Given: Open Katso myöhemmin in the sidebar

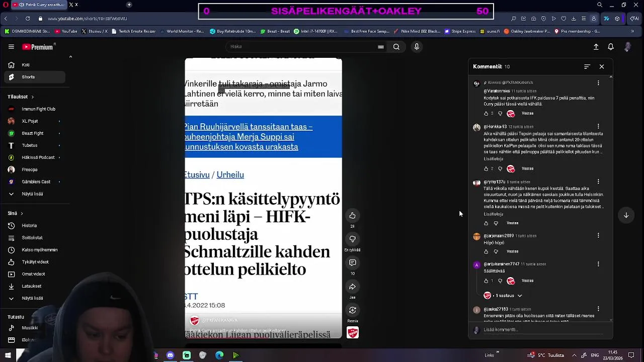Looking at the screenshot, I should click(34, 250).
